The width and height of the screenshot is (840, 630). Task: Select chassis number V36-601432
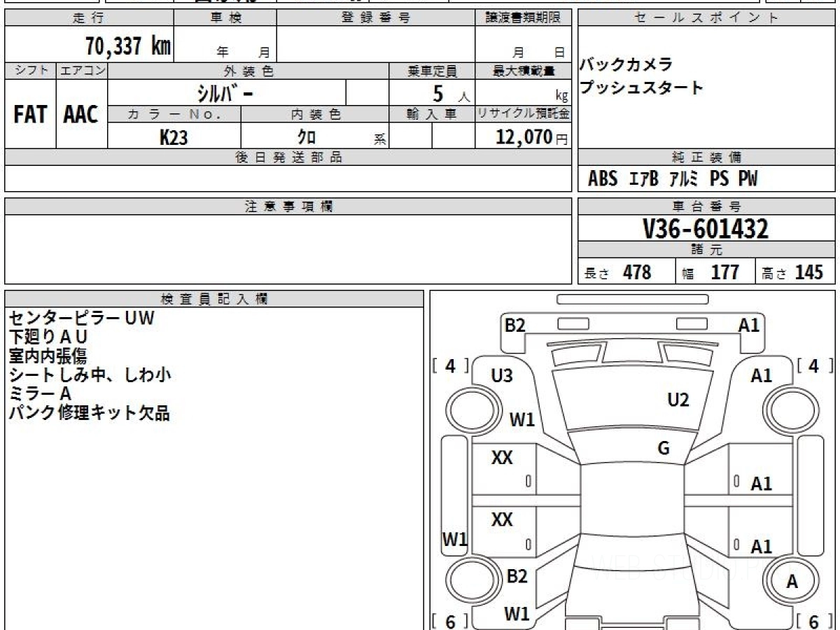click(x=705, y=229)
